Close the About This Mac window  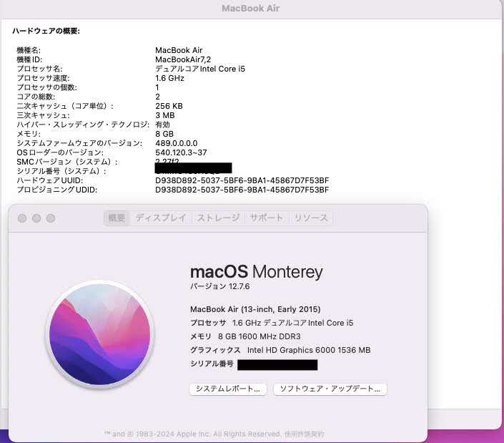(22, 218)
